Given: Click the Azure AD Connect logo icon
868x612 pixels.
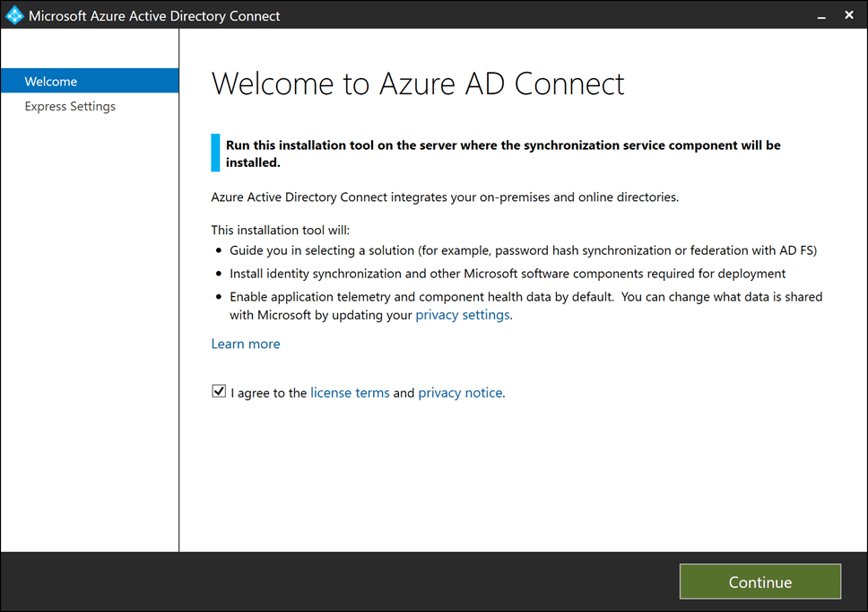Looking at the screenshot, I should [x=14, y=15].
